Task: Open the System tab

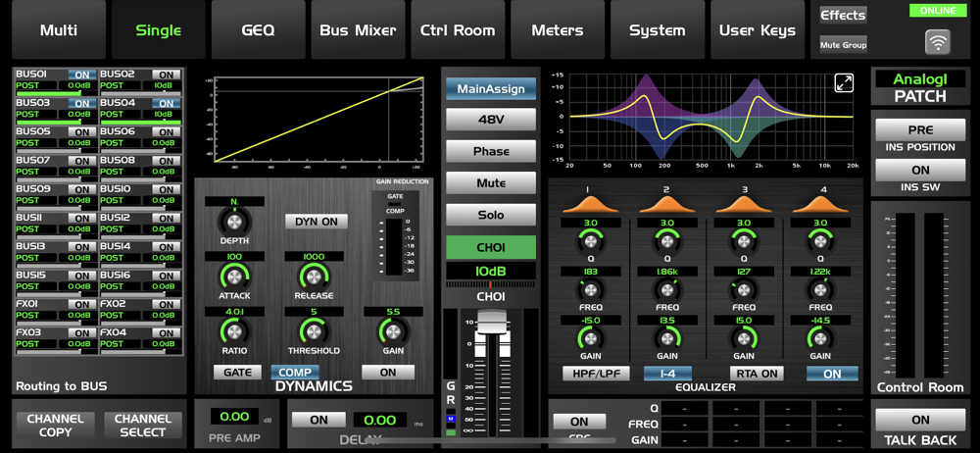Action: coord(658,30)
